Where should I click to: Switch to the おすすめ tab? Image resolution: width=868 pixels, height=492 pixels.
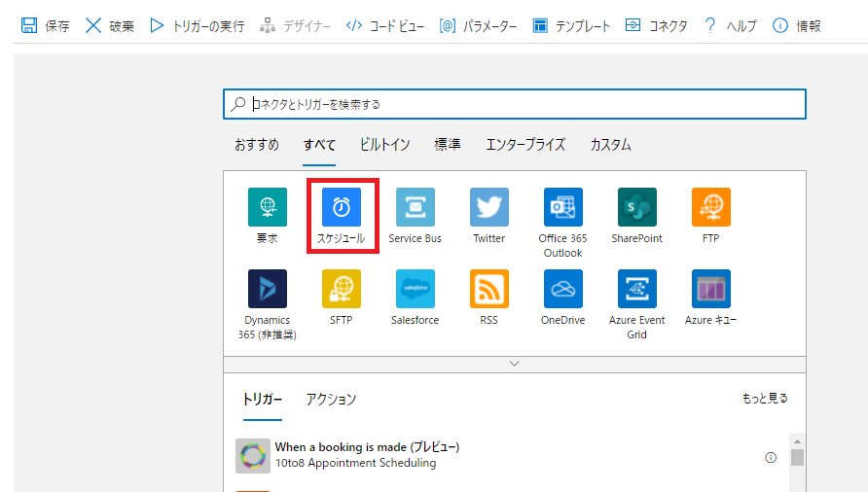point(256,145)
